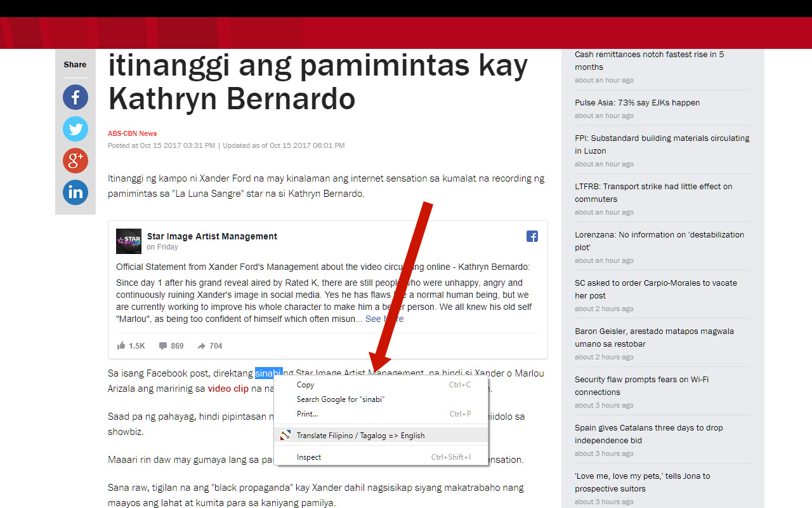Click the 704 shares icon
This screenshot has height=508, width=812.
pyautogui.click(x=209, y=345)
